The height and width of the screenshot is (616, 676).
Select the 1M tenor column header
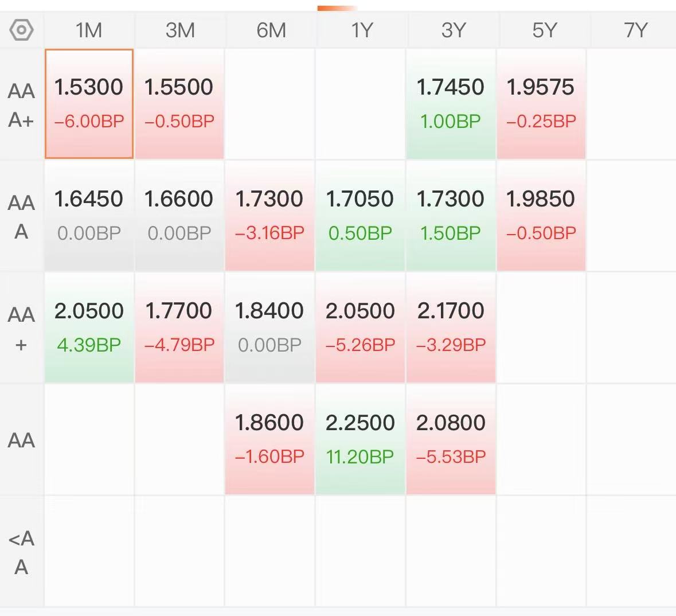89,30
